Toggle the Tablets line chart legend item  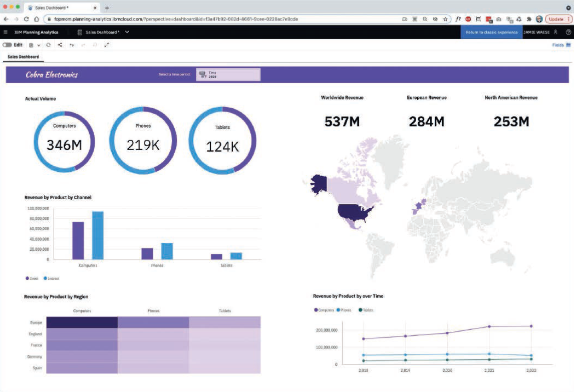(x=366, y=310)
